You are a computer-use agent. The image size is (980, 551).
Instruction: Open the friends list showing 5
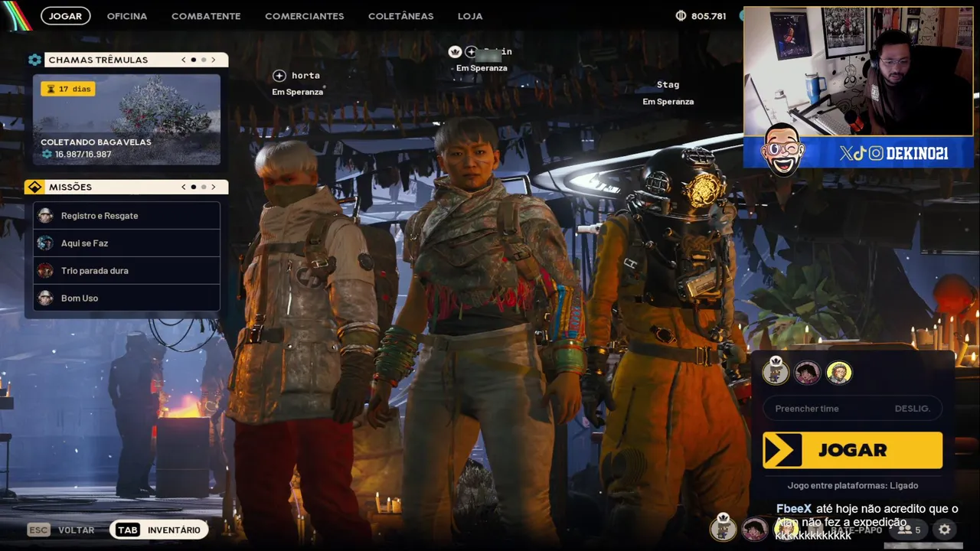pyautogui.click(x=910, y=530)
